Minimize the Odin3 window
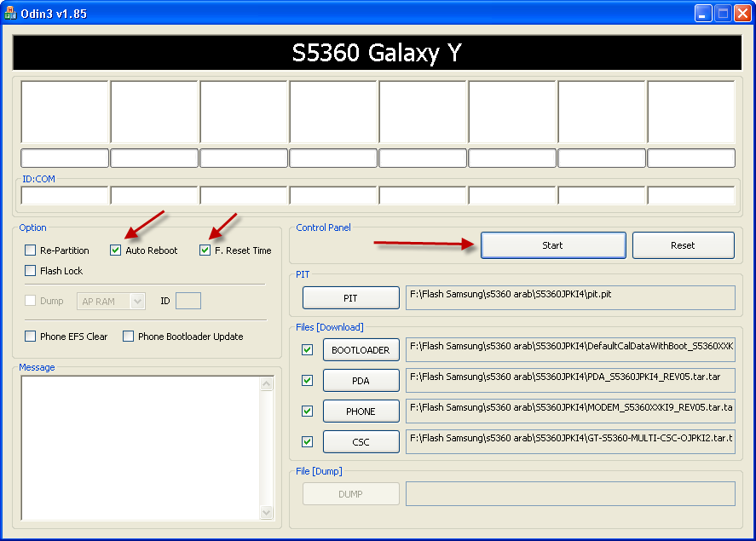Screen dimensions: 756x541 tap(703, 14)
